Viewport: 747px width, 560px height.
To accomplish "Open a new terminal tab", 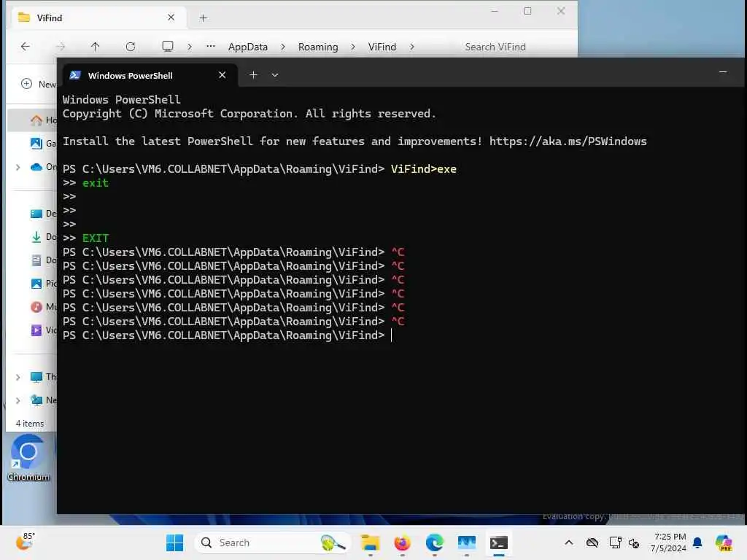I will pyautogui.click(x=253, y=75).
